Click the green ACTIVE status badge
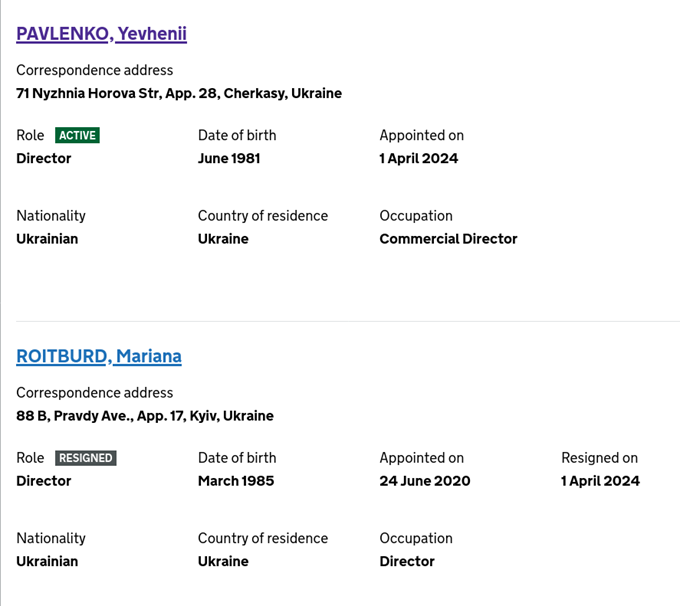The width and height of the screenshot is (680, 606). click(x=77, y=135)
